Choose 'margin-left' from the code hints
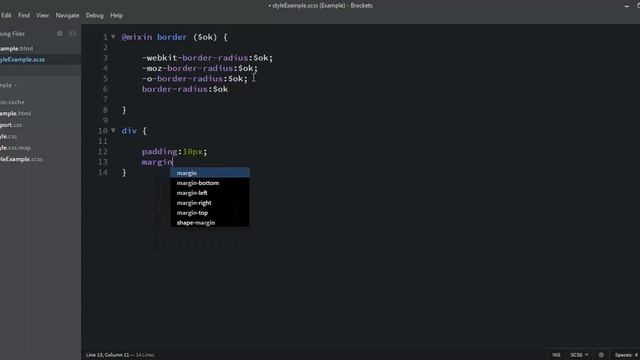640x360 pixels. (x=210, y=193)
